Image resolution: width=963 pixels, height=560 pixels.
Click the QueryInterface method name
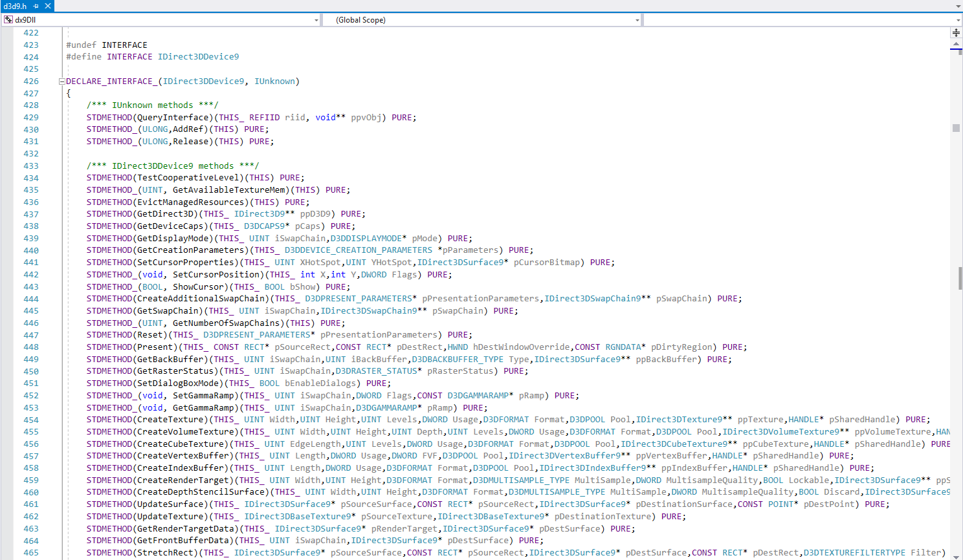coord(173,118)
